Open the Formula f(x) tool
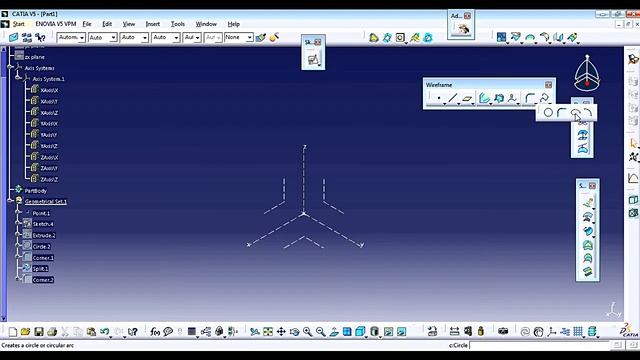640x360 pixels. click(155, 332)
